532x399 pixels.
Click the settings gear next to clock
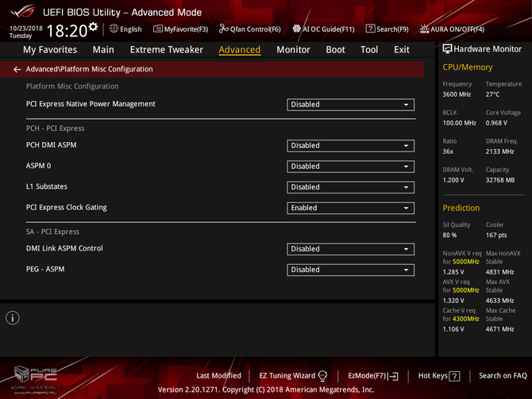click(93, 27)
